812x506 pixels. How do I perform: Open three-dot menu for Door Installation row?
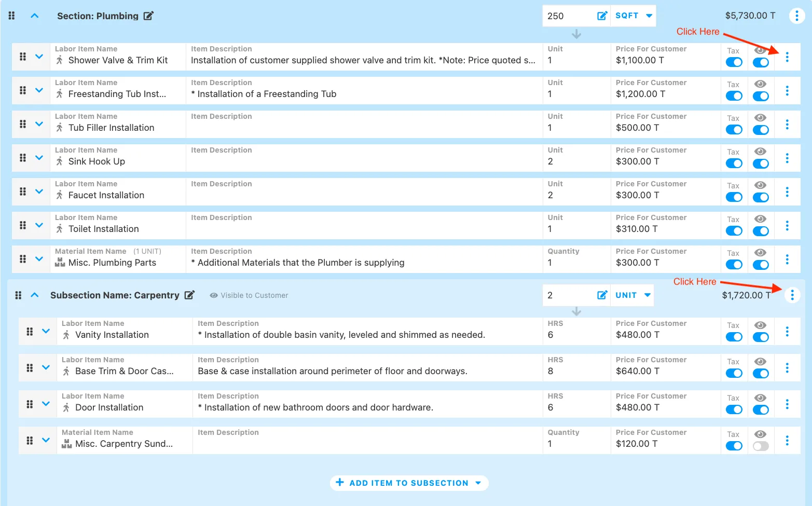(787, 404)
